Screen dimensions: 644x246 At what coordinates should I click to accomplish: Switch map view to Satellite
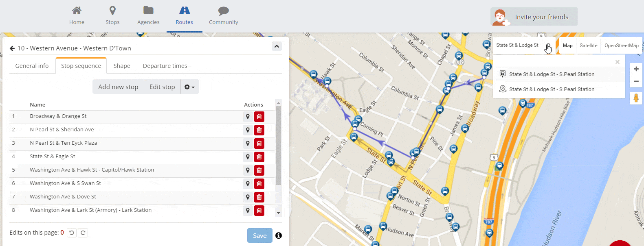[589, 46]
